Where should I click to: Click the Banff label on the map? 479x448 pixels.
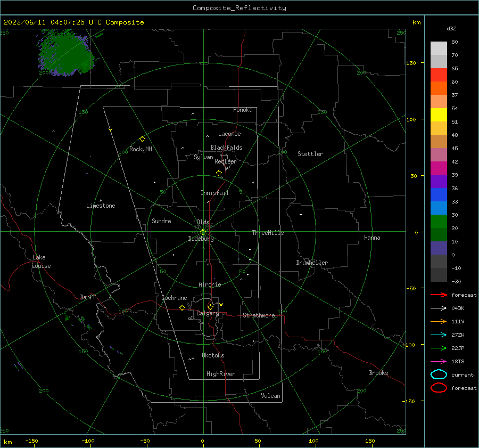[88, 297]
